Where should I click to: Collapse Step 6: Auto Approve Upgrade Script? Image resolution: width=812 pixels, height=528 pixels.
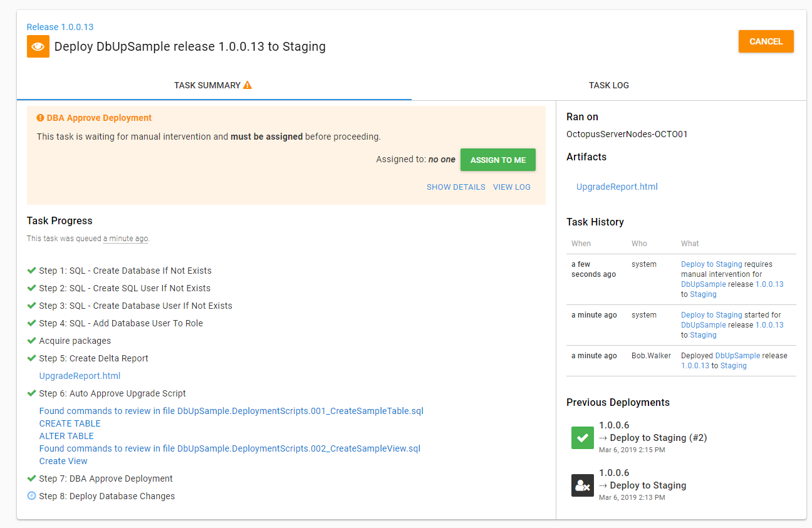[112, 393]
